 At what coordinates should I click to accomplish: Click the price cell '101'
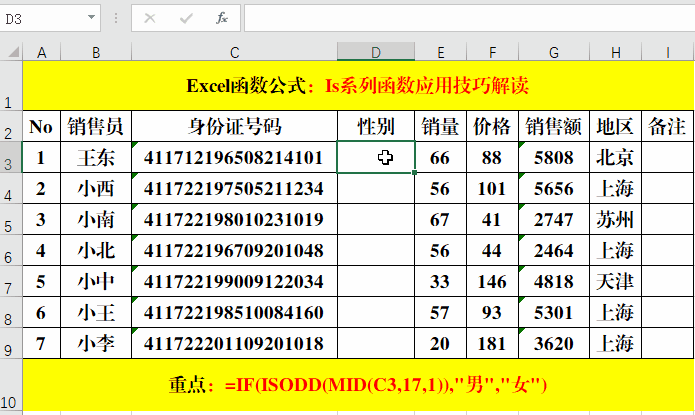pos(492,188)
